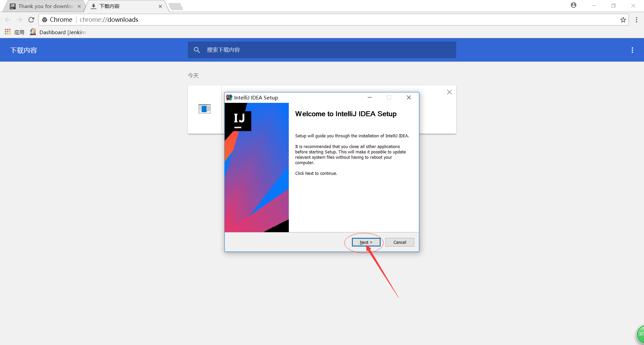
Task: Click the 今天 date label
Action: click(x=193, y=76)
